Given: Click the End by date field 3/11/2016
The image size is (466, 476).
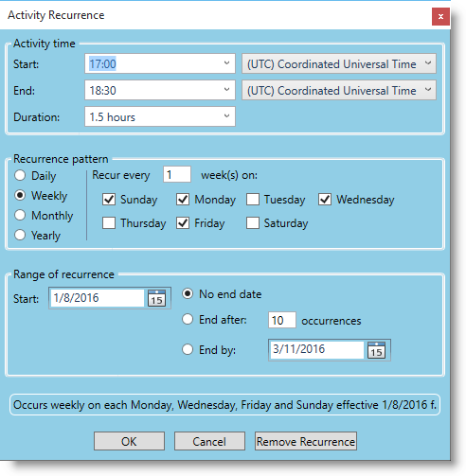Looking at the screenshot, I should [317, 350].
